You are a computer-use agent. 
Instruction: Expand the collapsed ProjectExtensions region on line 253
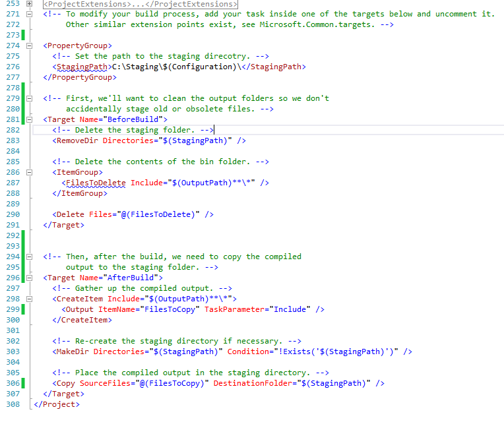(29, 3)
